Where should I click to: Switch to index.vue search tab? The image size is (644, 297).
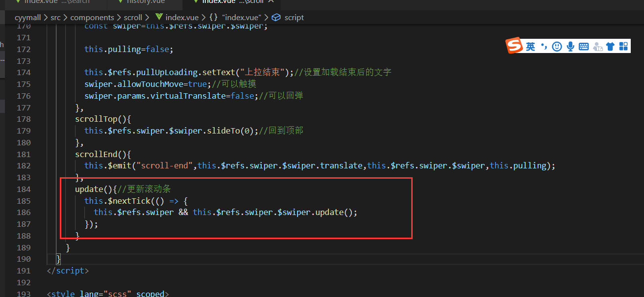(52, 2)
